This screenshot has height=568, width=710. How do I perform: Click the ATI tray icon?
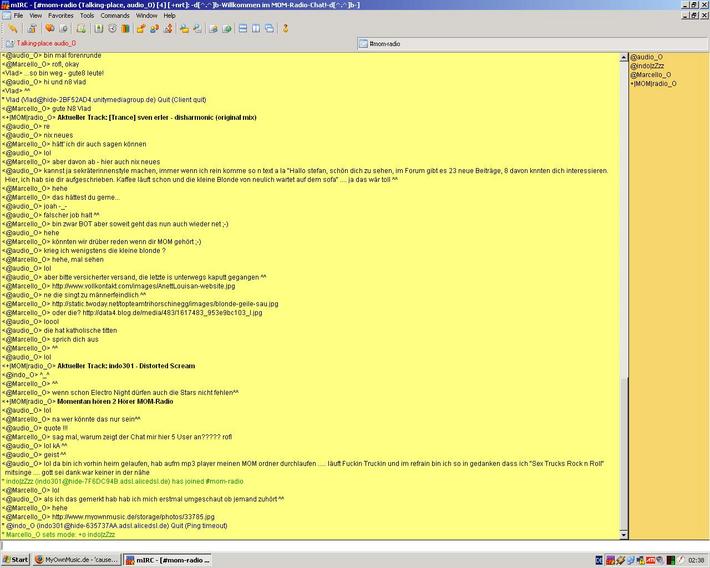click(x=651, y=560)
